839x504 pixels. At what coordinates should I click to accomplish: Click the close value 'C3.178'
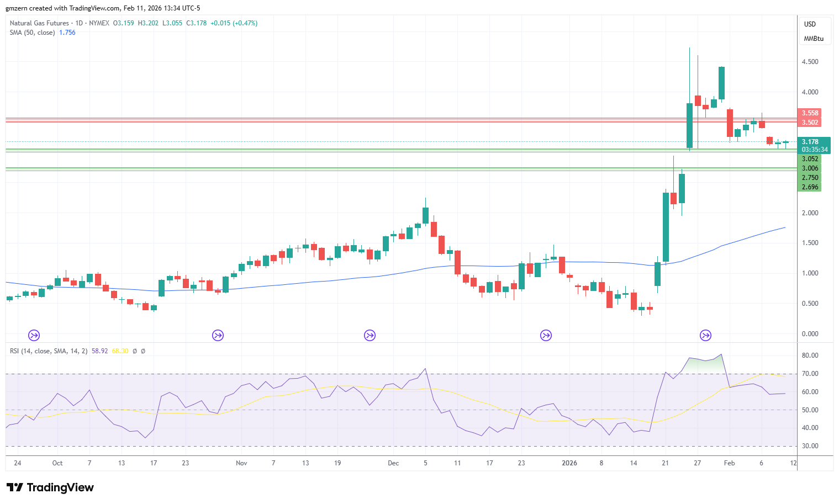click(x=197, y=23)
